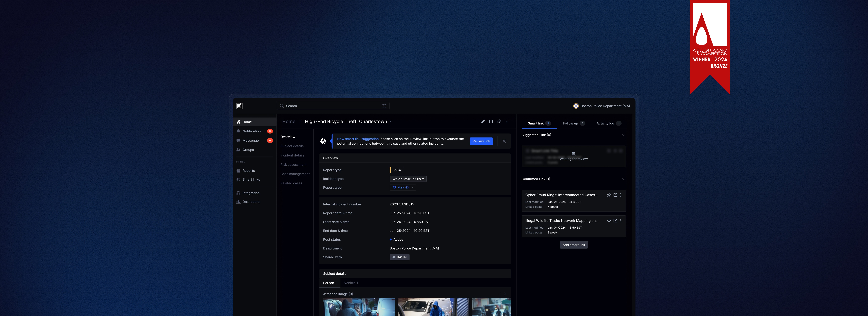The height and width of the screenshot is (316, 868).
Task: Jump to Subject details in case nav
Action: 292,146
